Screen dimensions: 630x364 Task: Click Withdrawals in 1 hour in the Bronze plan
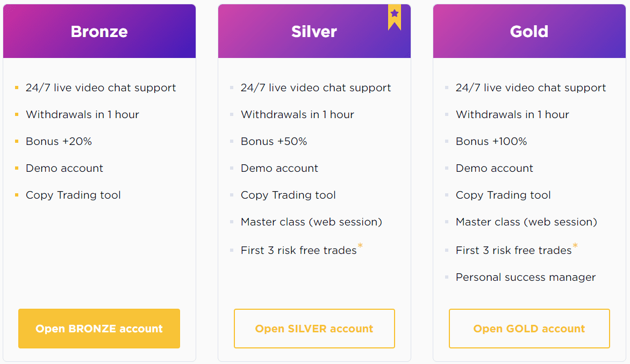click(x=82, y=114)
